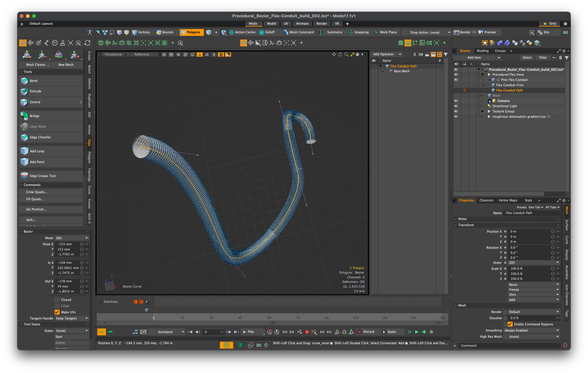Click the Add Operator button
588x373 pixels.
[x=383, y=54]
